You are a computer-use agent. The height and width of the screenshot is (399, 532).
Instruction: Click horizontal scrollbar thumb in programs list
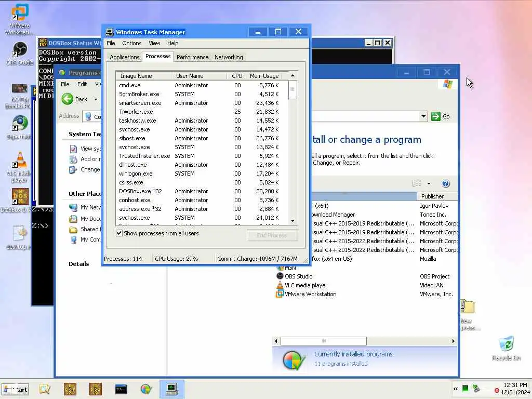(x=323, y=341)
